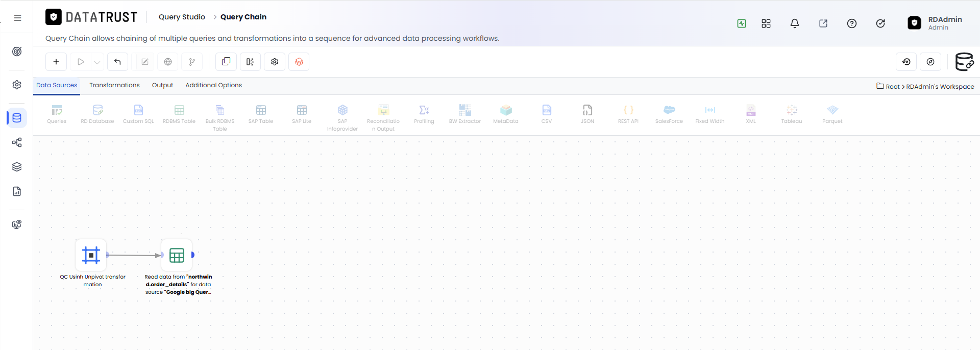Select the Profiling data source
Screen dimensions: 980x350
point(424,114)
